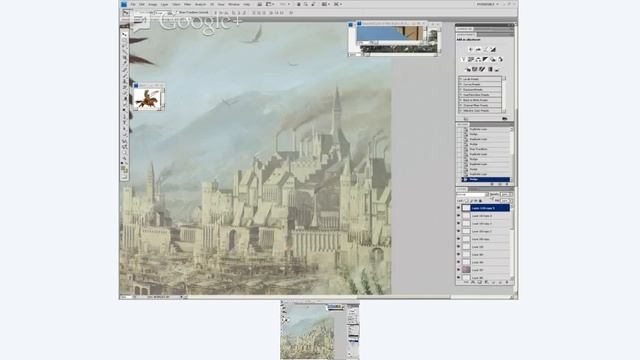This screenshot has height=360, width=640.
Task: Toggle Lock position in Layers panel
Action: click(x=476, y=201)
